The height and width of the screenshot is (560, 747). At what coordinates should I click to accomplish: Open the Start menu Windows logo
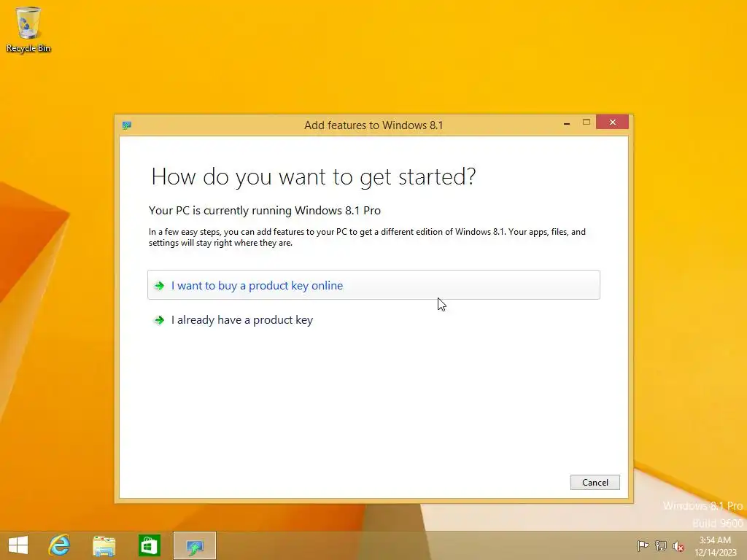click(x=18, y=545)
